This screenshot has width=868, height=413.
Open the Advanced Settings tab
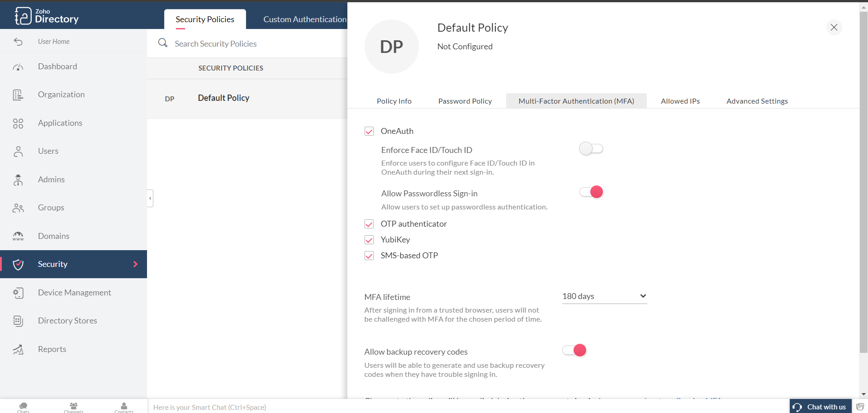tap(757, 101)
